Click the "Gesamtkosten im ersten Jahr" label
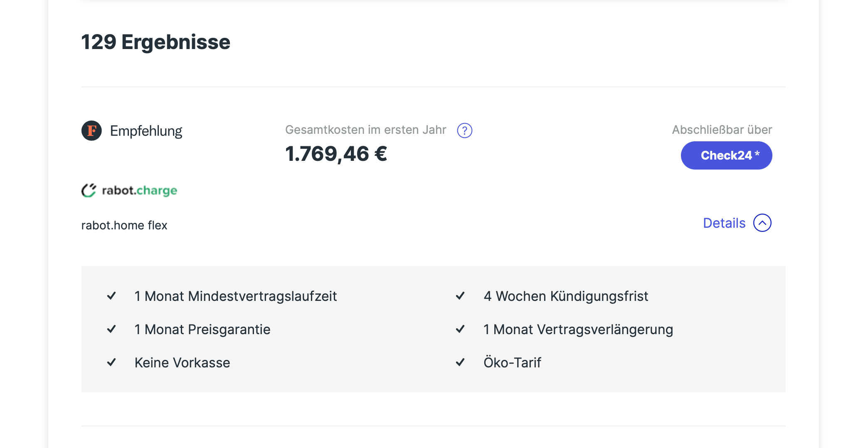Image resolution: width=868 pixels, height=448 pixels. [x=365, y=130]
